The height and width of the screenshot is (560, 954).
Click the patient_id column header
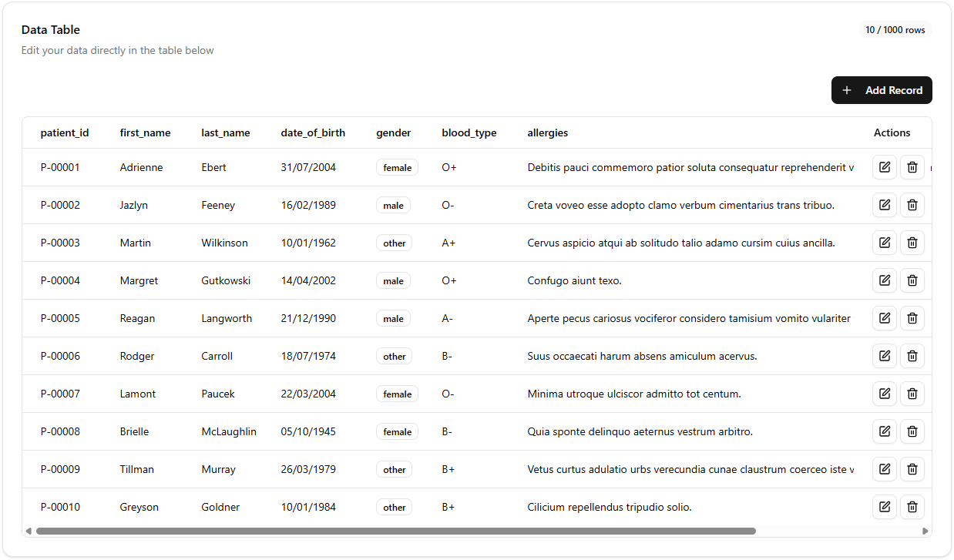click(65, 132)
